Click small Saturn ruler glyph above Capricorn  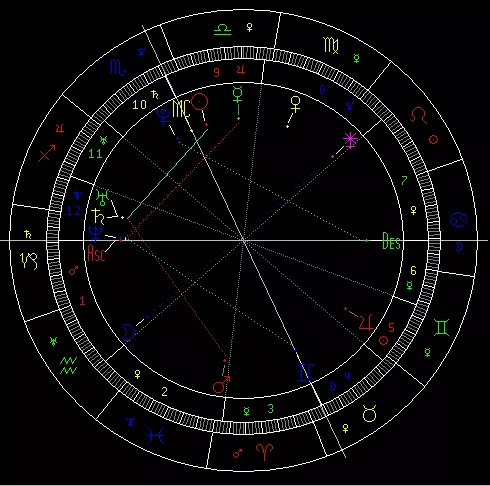click(28, 234)
